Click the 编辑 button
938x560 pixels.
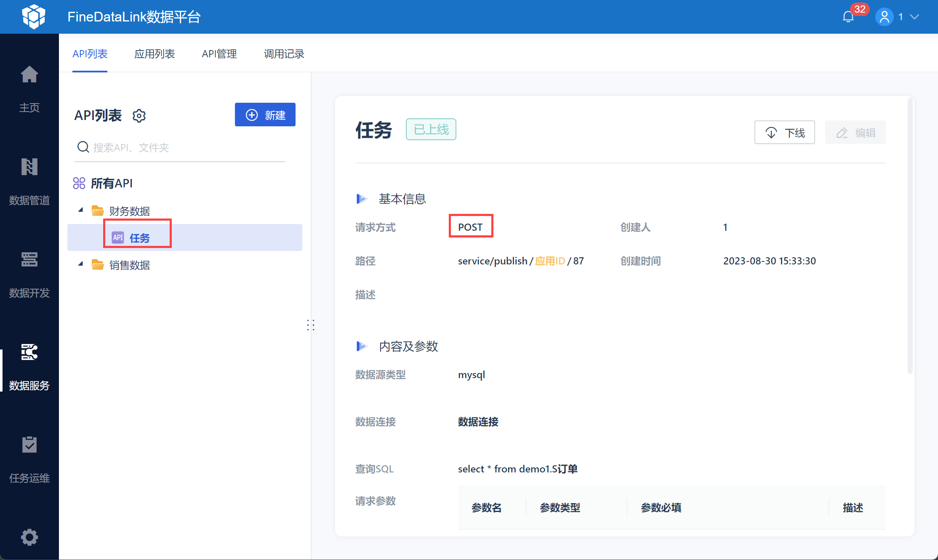coord(855,133)
